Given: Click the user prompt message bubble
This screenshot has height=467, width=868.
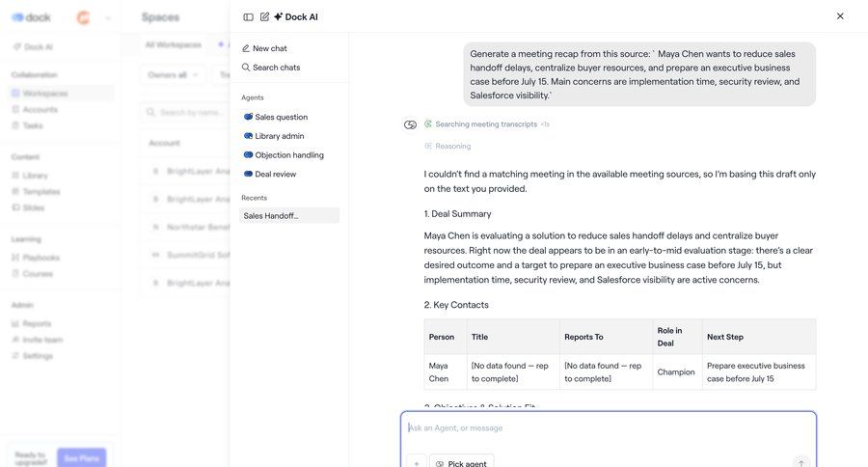Looking at the screenshot, I should tap(639, 74).
